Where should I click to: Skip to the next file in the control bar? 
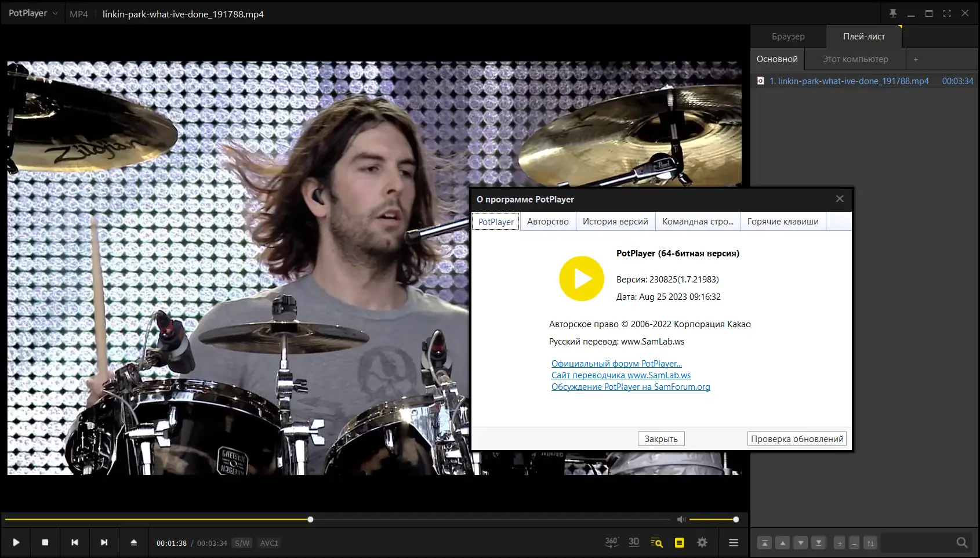(104, 542)
